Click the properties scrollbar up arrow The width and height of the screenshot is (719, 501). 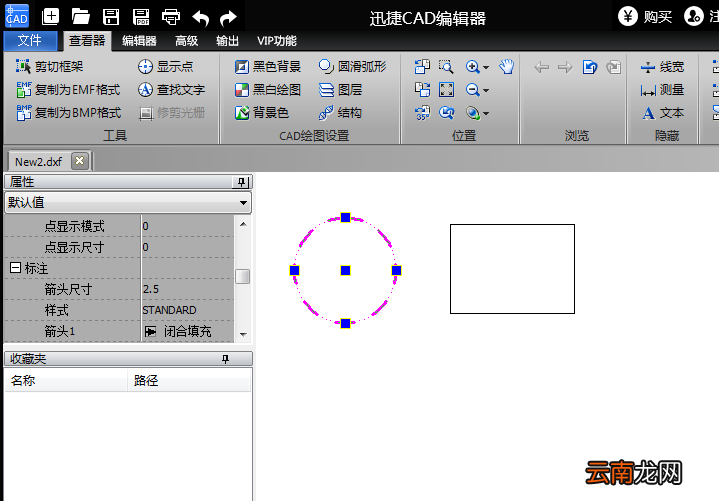point(243,224)
